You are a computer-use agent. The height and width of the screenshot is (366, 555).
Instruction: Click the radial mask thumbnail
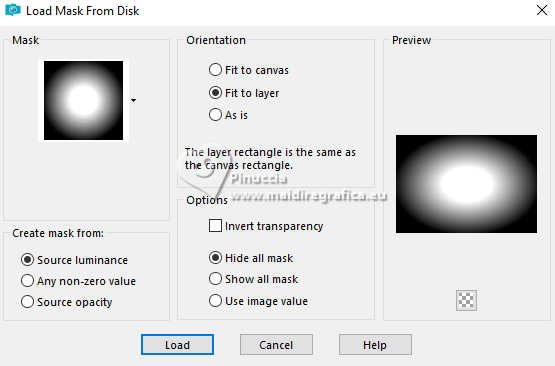84,101
